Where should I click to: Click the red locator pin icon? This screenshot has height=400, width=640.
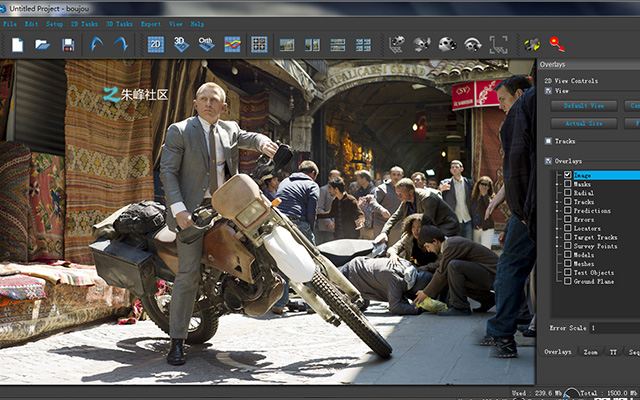click(x=557, y=44)
